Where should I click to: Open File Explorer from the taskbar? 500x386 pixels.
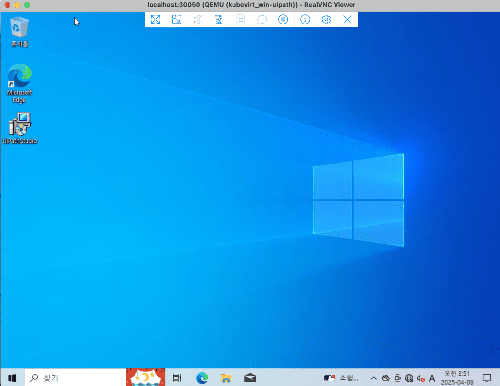(x=226, y=378)
